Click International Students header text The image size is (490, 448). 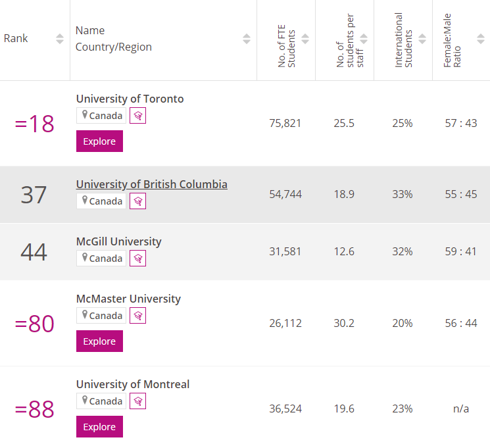tap(403, 40)
